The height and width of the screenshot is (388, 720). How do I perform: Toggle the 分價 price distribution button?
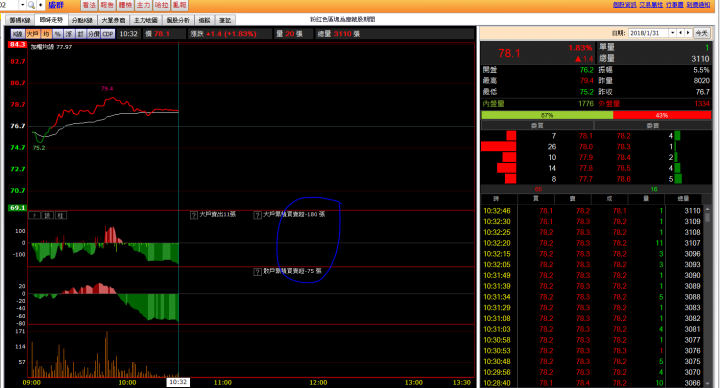point(94,34)
